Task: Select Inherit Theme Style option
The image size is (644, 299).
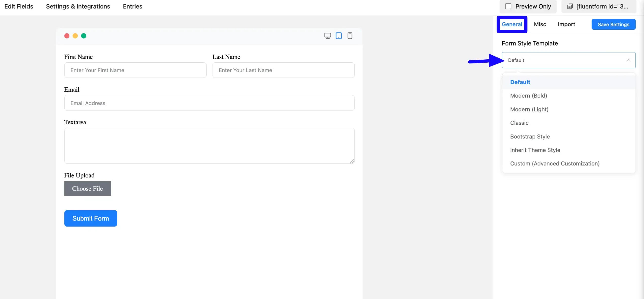Action: coord(535,150)
